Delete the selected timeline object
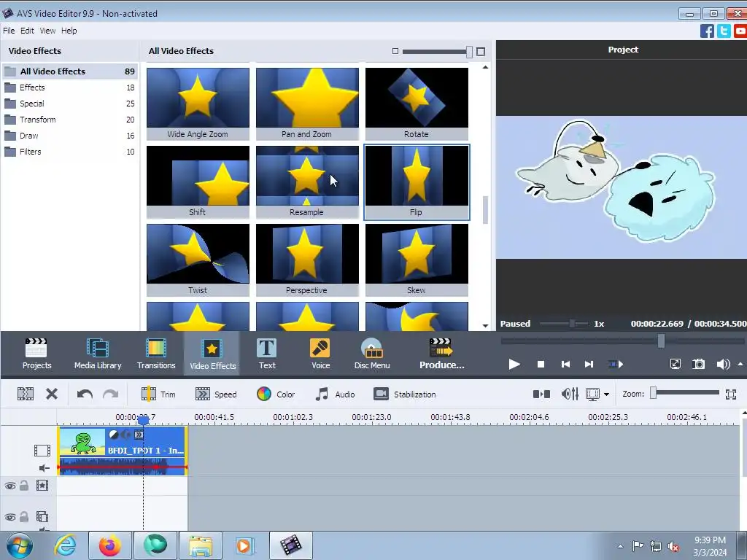The width and height of the screenshot is (747, 560). tap(52, 394)
